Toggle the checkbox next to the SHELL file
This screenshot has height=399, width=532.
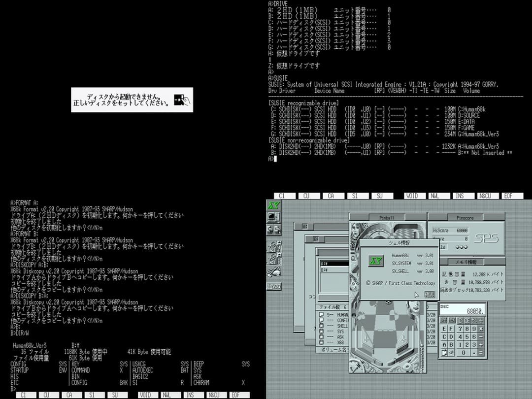click(321, 325)
